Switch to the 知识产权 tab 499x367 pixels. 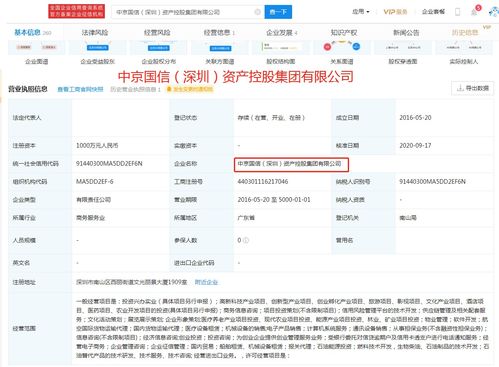(x=344, y=32)
